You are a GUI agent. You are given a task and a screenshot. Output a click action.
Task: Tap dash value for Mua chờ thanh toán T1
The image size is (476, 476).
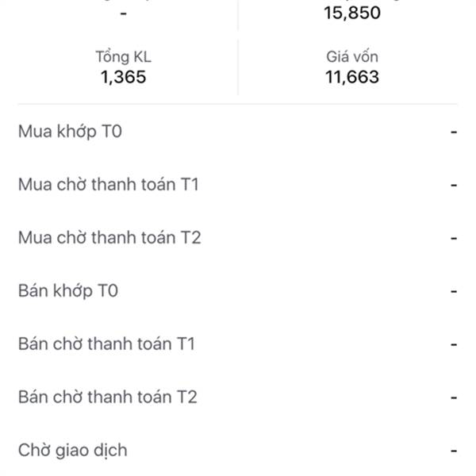454,185
